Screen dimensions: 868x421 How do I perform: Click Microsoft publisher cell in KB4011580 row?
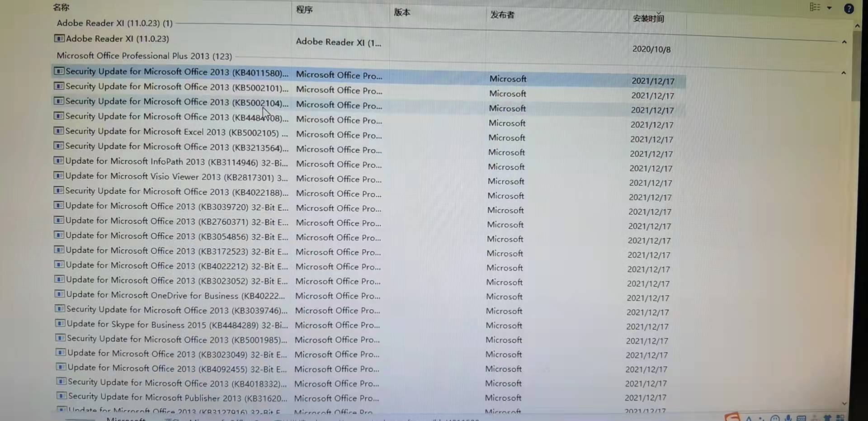[508, 79]
